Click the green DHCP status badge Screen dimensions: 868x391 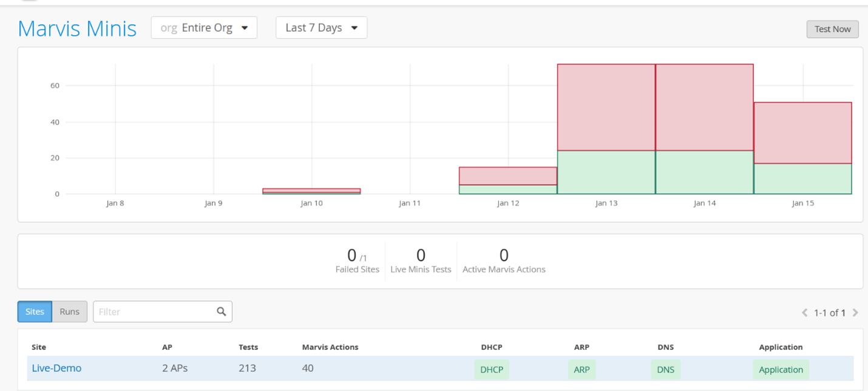click(x=492, y=369)
